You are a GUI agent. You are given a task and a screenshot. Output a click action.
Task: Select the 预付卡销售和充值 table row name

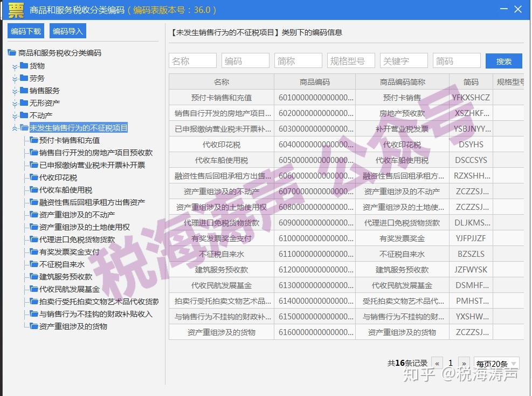point(222,98)
